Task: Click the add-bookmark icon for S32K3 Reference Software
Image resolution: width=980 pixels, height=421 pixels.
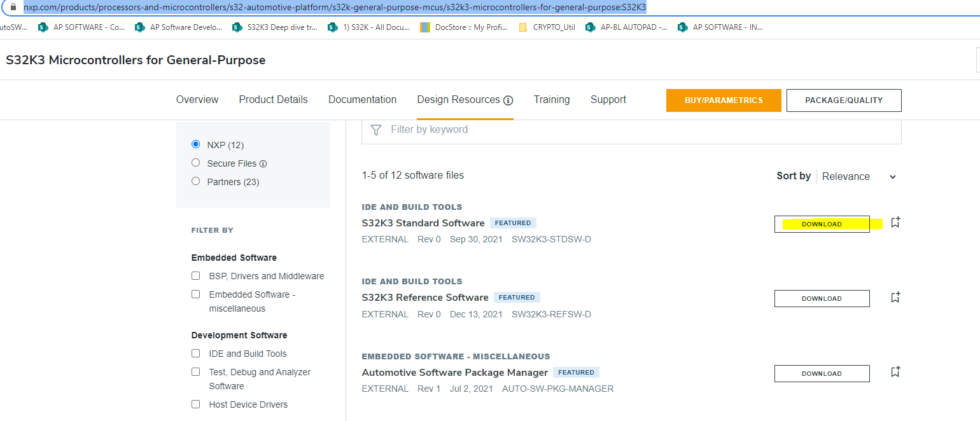Action: coord(895,296)
